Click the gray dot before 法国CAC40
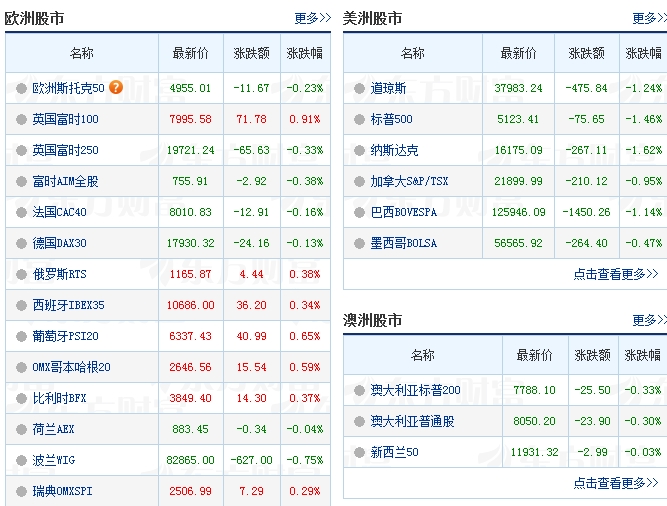This screenshot has height=506, width=667. [x=21, y=213]
